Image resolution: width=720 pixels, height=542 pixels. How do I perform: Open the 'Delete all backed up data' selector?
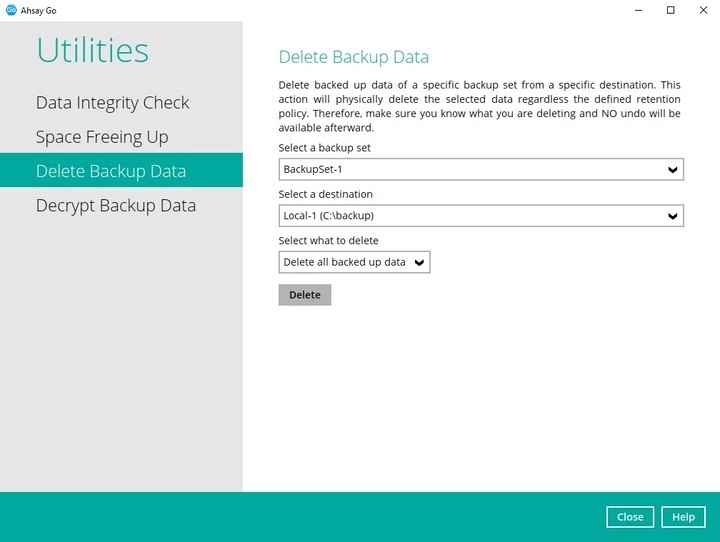tap(354, 262)
